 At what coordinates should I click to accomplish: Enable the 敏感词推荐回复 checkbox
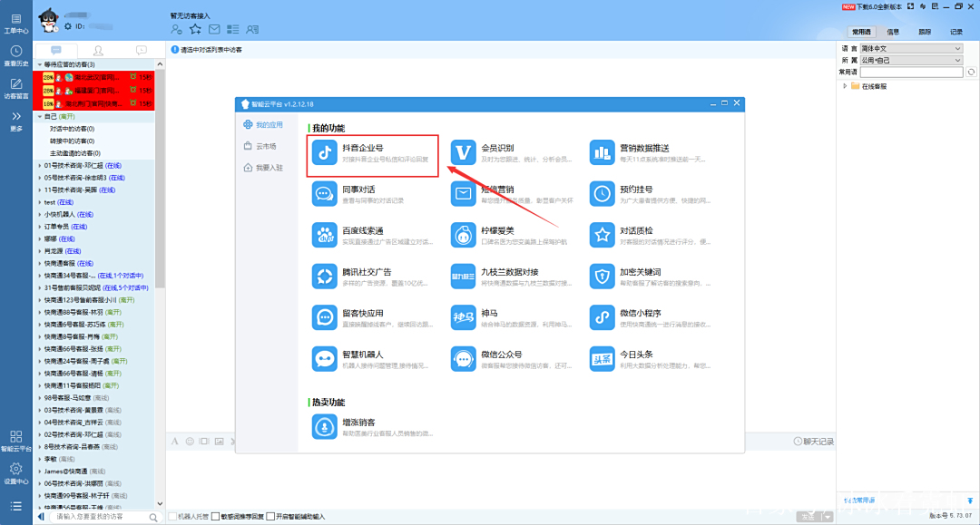(216, 516)
